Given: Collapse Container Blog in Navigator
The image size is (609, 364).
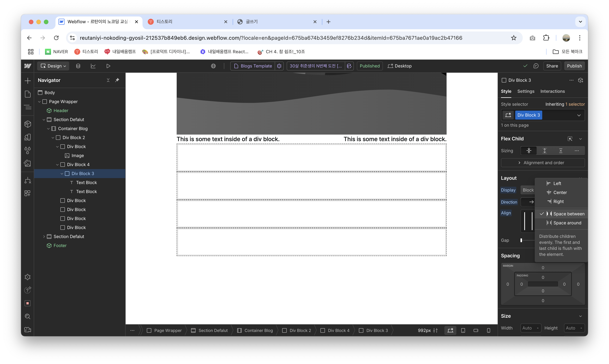Looking at the screenshot, I should click(48, 129).
